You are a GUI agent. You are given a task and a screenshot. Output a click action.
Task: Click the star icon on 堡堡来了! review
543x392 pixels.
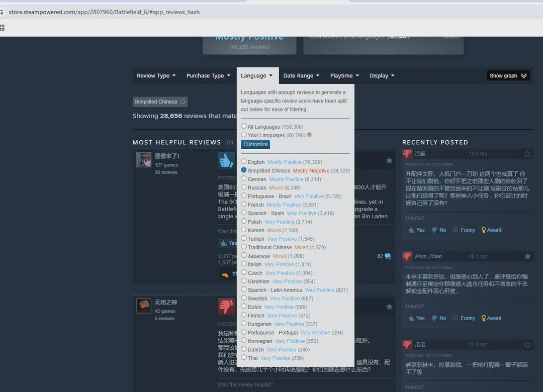[x=389, y=161]
